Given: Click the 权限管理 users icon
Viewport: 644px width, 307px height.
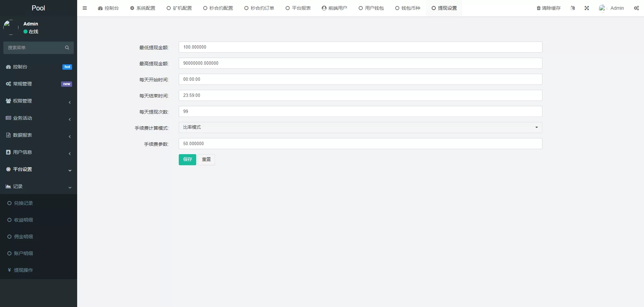Looking at the screenshot, I should pyautogui.click(x=8, y=101).
